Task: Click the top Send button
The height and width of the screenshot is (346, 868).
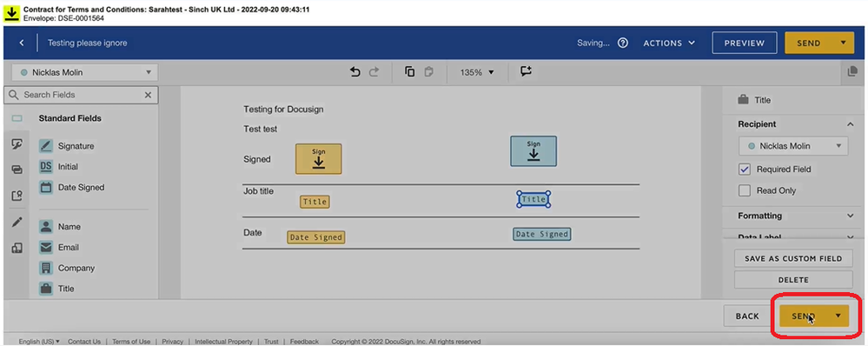Action: [809, 43]
